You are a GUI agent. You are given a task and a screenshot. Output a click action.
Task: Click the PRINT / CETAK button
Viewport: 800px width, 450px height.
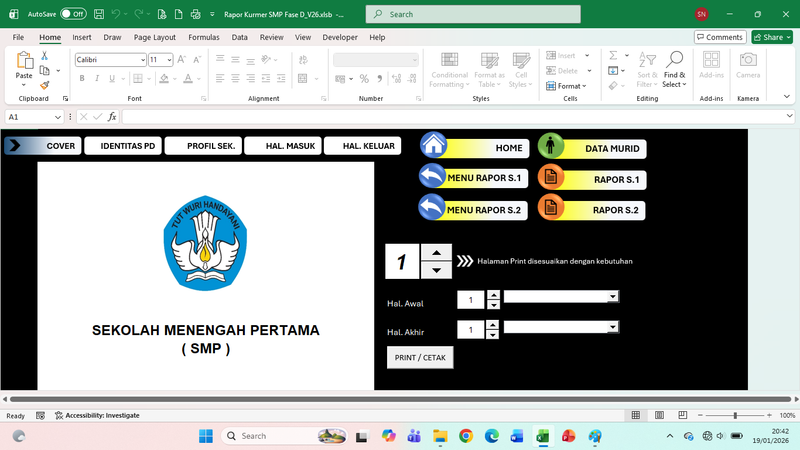[x=420, y=358]
